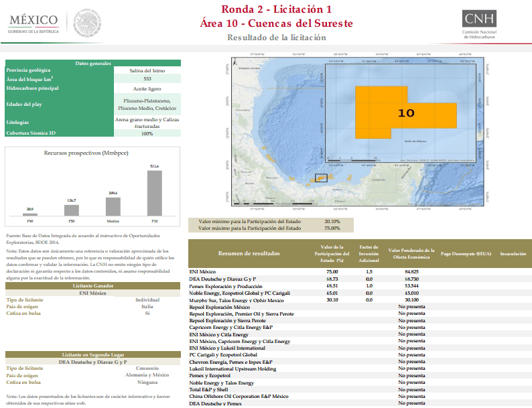Click the CNH logo in the header

(479, 24)
